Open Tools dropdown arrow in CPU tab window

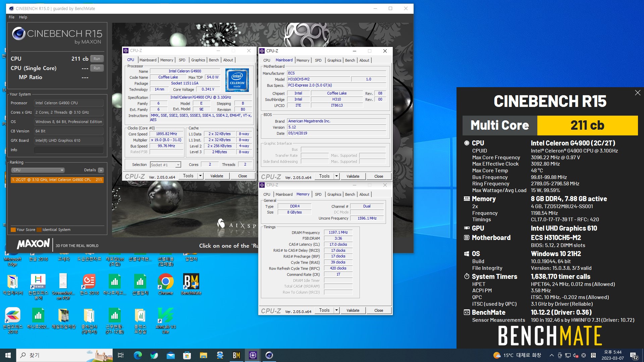click(200, 176)
